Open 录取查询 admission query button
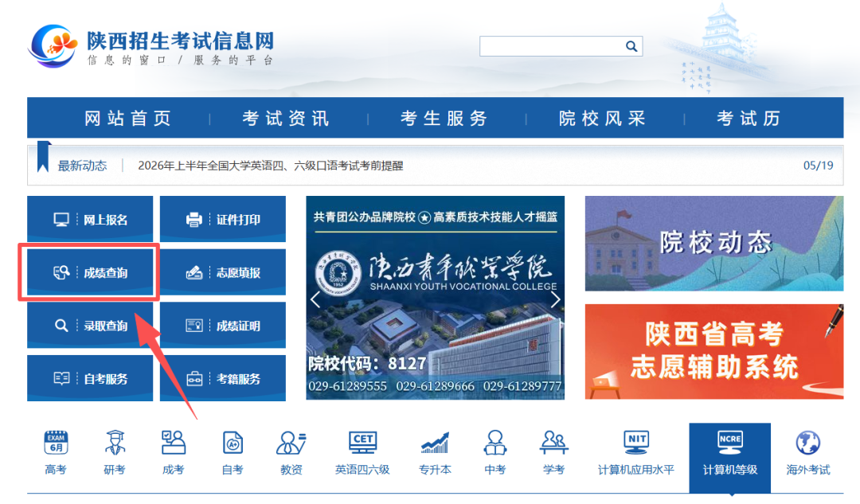 pyautogui.click(x=90, y=325)
